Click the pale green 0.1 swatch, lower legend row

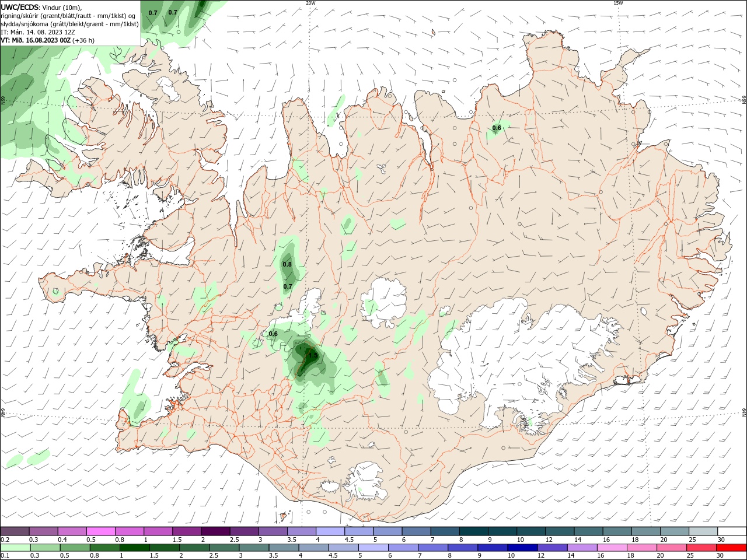(16, 548)
